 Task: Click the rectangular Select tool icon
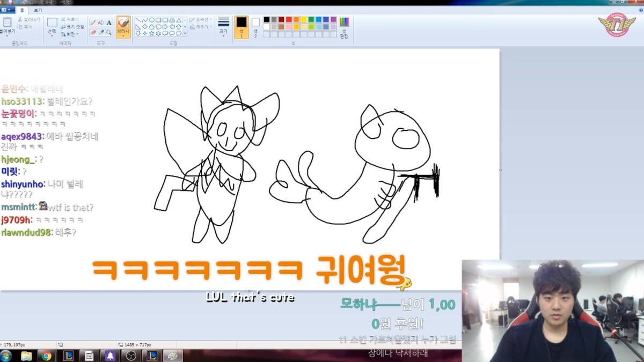pos(52,23)
